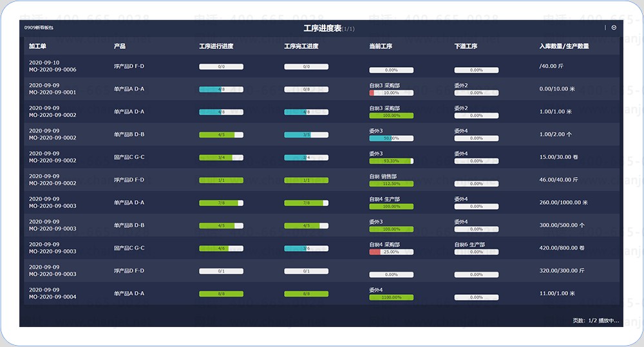
Task: Click the 下道工序 column header
Action: 466,46
